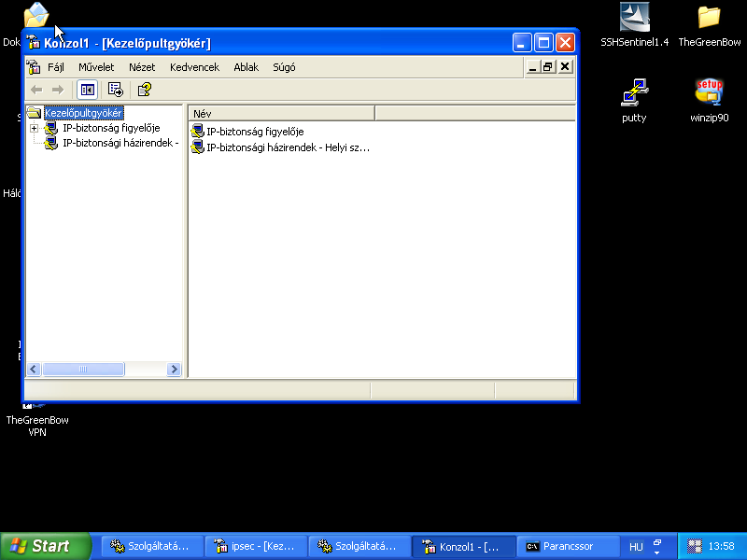747x560 pixels.
Task: Open the Fájl menu
Action: click(56, 67)
